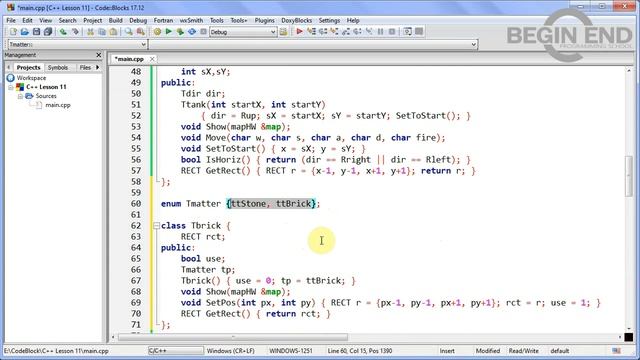Open the Debug menu

tap(138, 20)
